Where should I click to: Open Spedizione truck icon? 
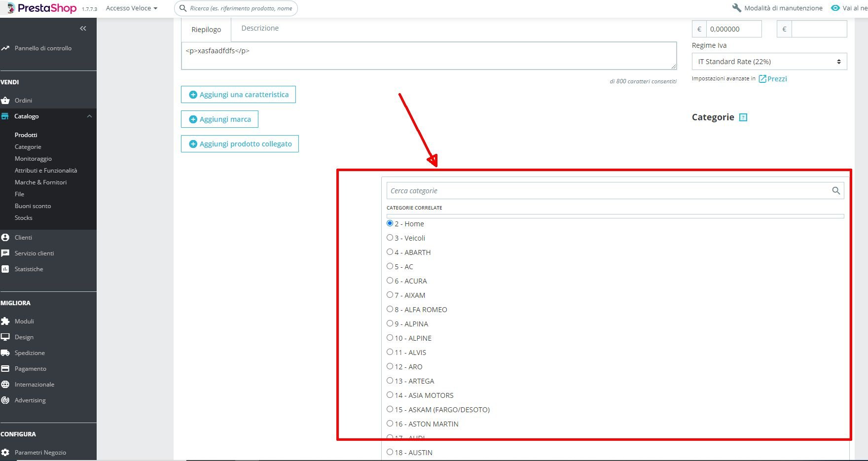[x=5, y=353]
